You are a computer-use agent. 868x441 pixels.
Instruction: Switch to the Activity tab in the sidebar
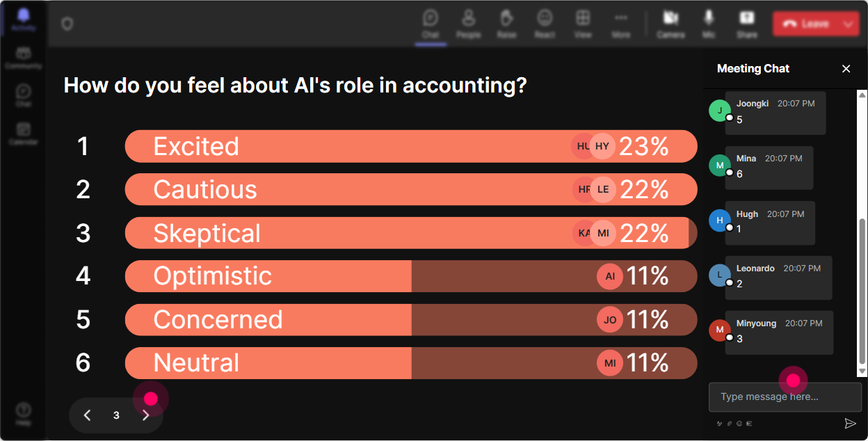point(24,19)
